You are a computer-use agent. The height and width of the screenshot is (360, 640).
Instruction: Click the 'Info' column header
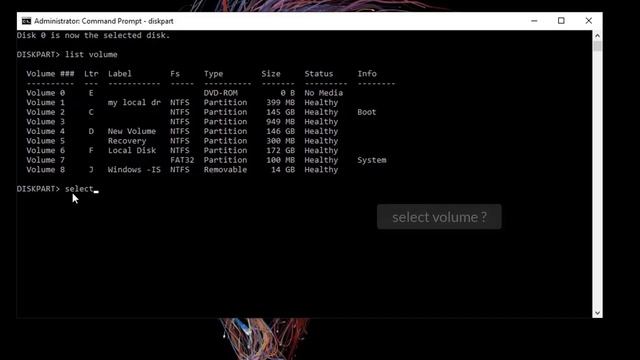point(367,74)
